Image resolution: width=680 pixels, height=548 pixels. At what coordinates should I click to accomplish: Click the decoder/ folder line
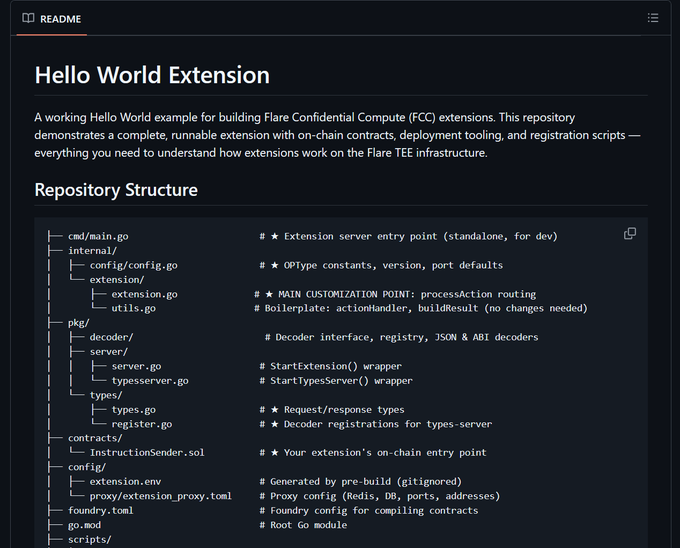[x=111, y=337]
